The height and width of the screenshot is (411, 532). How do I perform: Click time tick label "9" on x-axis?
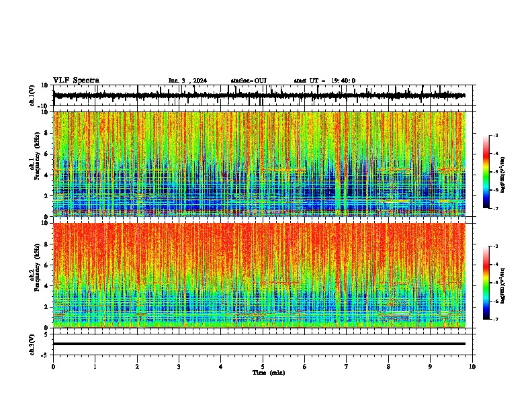pyautogui.click(x=430, y=367)
